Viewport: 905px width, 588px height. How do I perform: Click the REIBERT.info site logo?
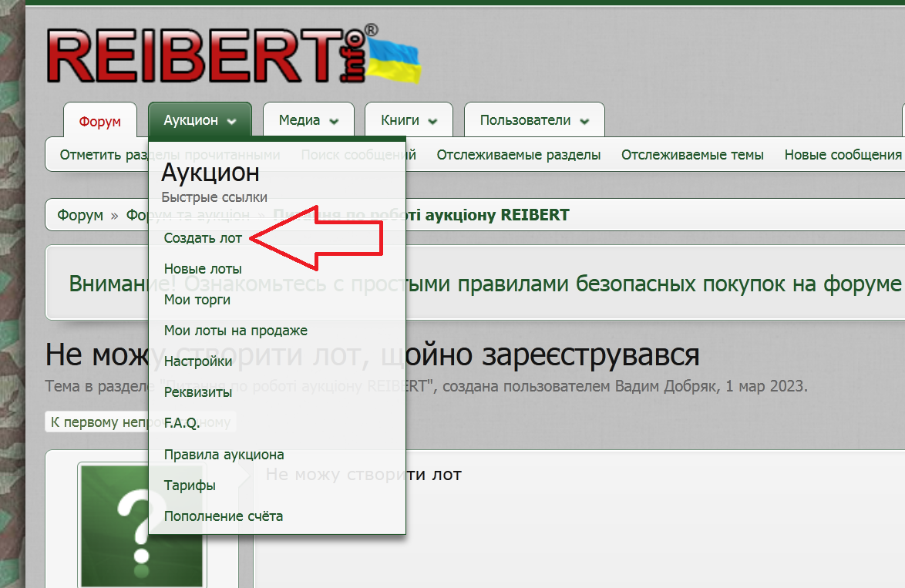tap(234, 55)
